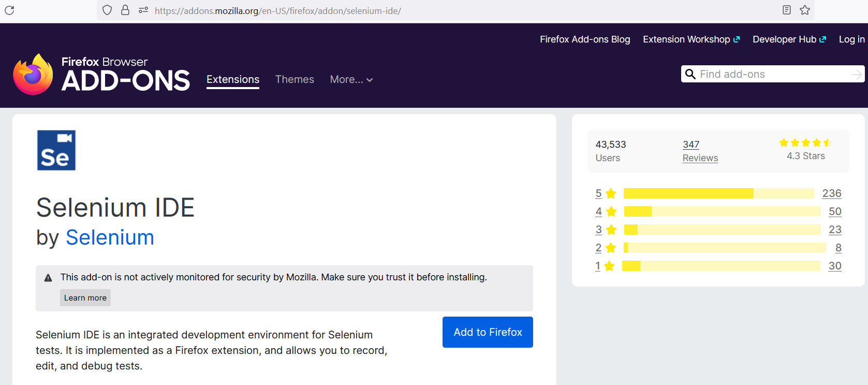
Task: Switch to the Themes tab
Action: (295, 79)
